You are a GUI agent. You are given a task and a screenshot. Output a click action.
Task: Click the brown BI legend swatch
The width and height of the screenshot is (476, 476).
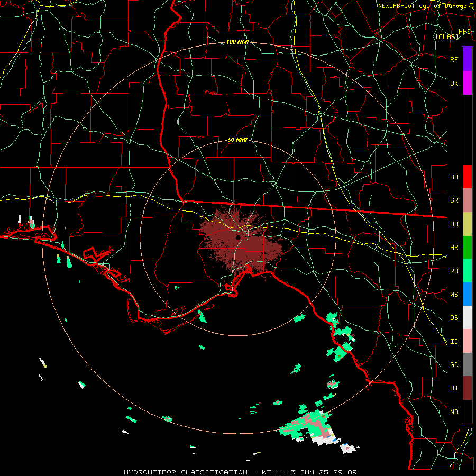[x=467, y=388]
